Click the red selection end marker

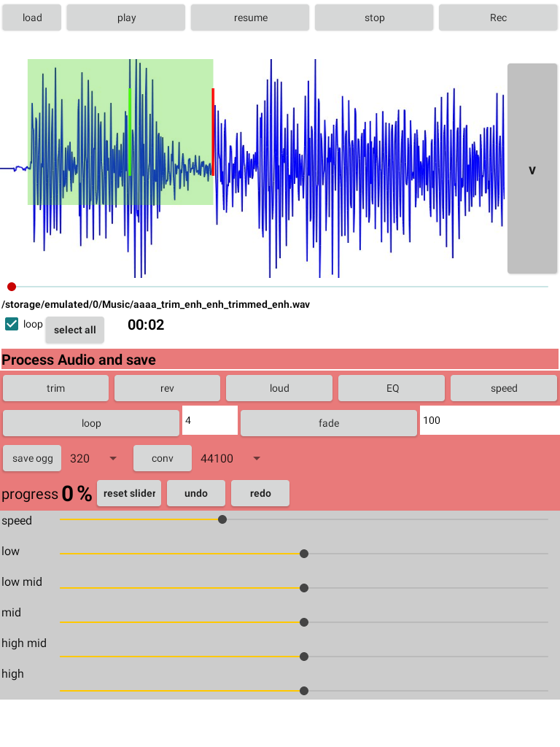click(x=213, y=124)
